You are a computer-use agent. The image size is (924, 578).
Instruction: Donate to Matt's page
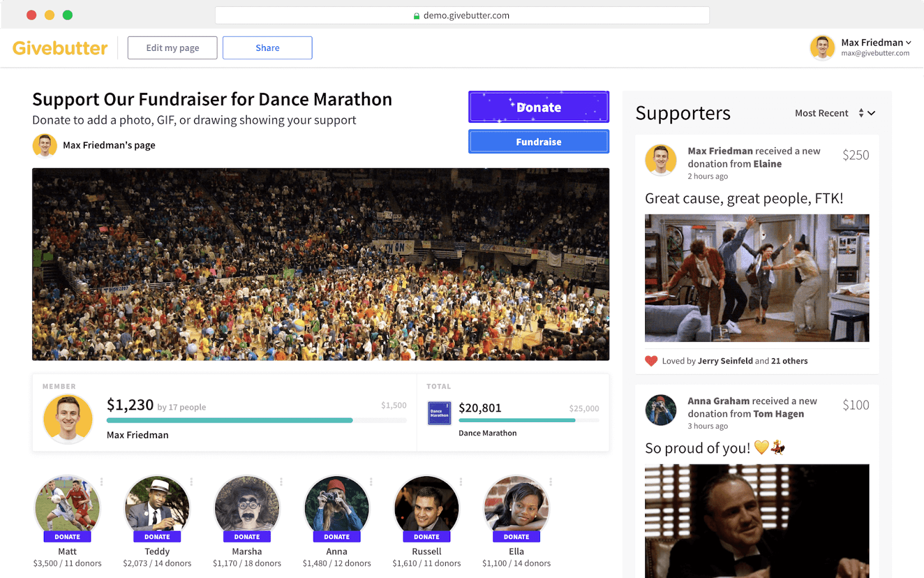click(67, 537)
